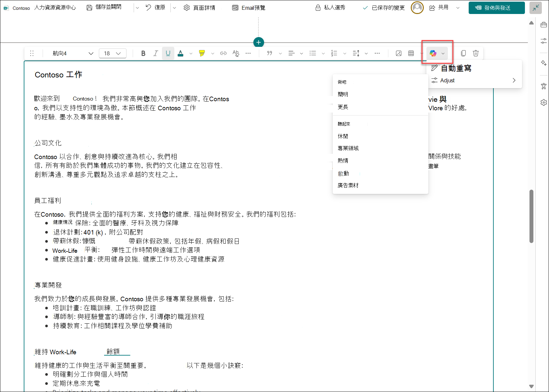Open the user profile avatar
Image resolution: width=549 pixels, height=392 pixels.
point(417,7)
